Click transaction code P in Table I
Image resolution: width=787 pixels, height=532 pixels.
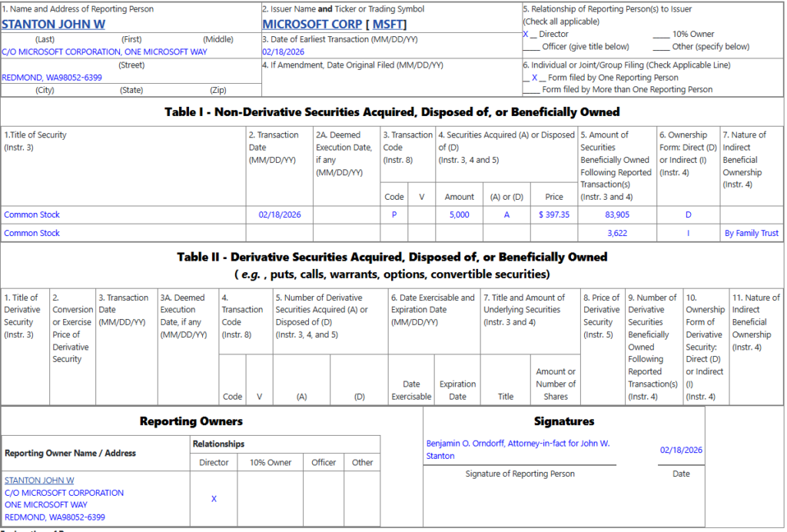point(394,214)
